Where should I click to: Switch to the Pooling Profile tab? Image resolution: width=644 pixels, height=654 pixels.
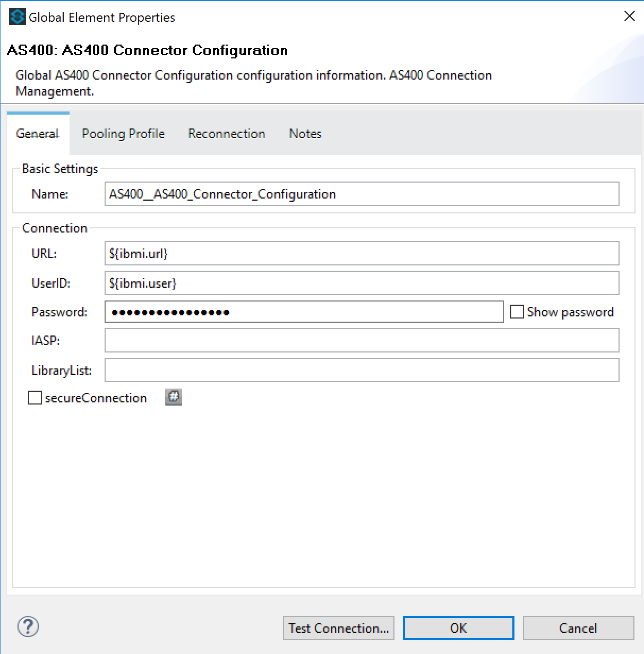[x=123, y=134]
